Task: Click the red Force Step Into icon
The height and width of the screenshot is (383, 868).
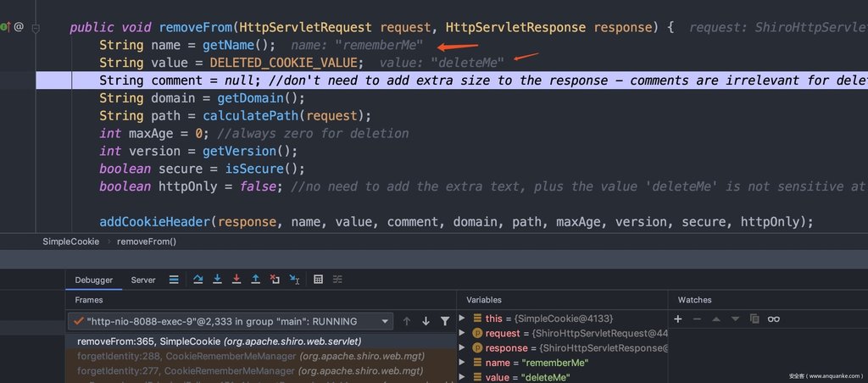Action: 236,280
